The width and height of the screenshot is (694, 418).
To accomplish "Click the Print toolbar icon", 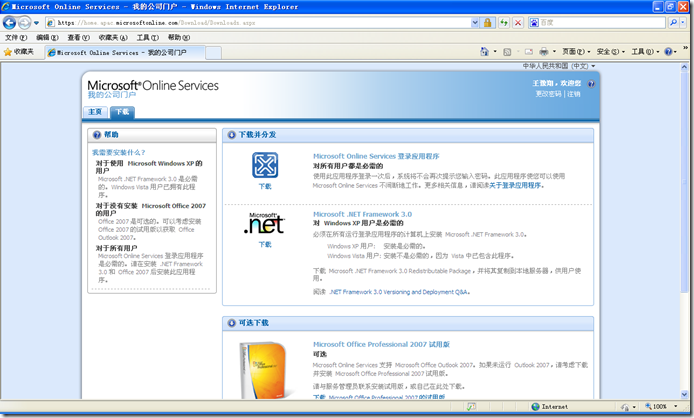I will click(544, 52).
